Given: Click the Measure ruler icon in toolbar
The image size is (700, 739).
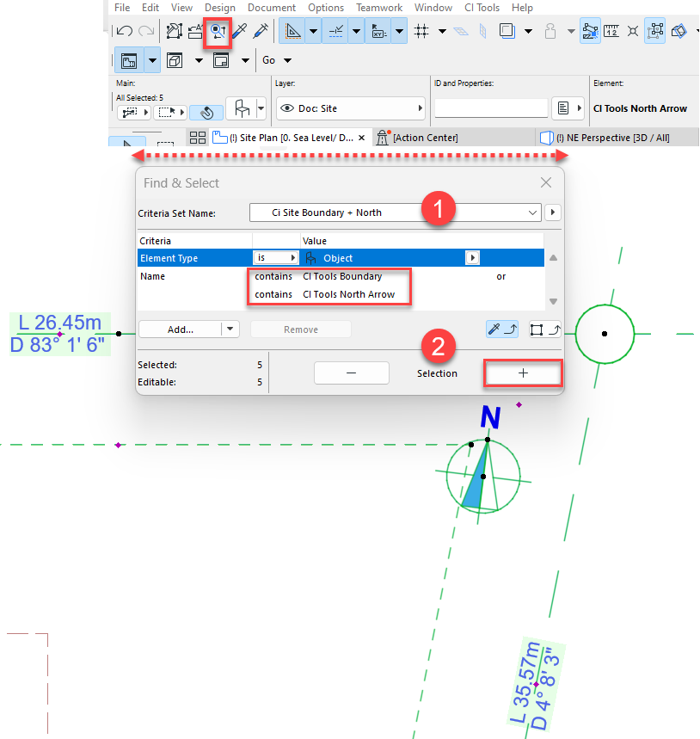Looking at the screenshot, I should click(611, 32).
